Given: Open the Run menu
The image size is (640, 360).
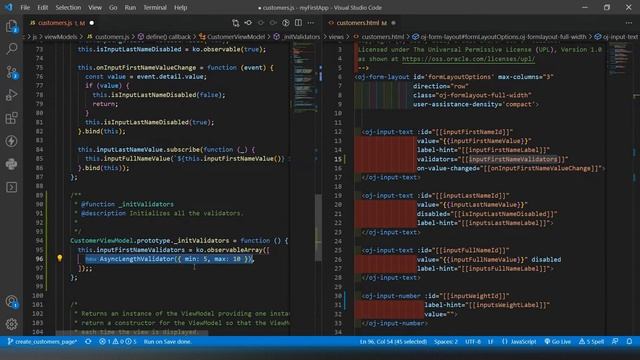Looking at the screenshot, I should click(130, 7).
